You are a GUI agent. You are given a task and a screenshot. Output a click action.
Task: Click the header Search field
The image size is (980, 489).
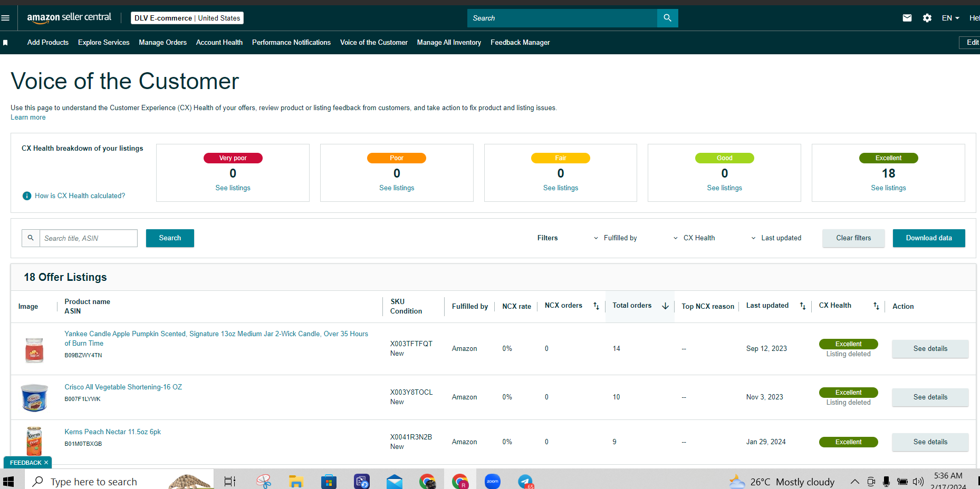[562, 18]
